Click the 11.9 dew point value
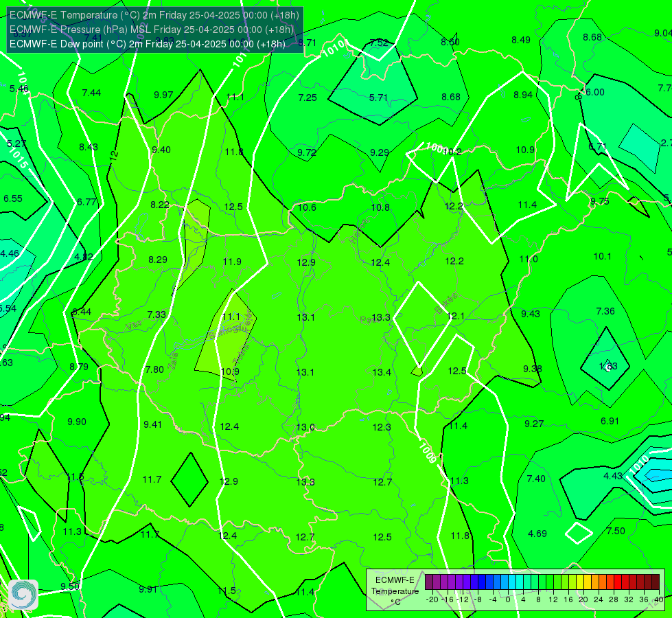Screen dimensions: 672x618 [x=232, y=261]
